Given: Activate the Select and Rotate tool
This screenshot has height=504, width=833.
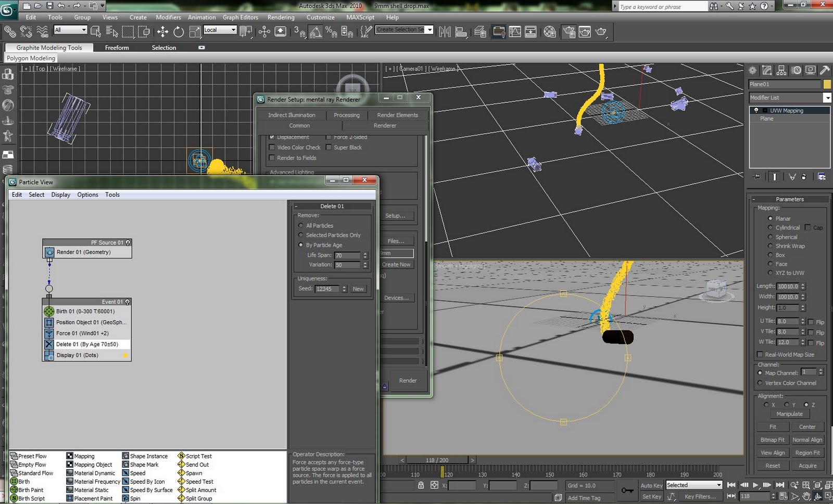Looking at the screenshot, I should (179, 32).
